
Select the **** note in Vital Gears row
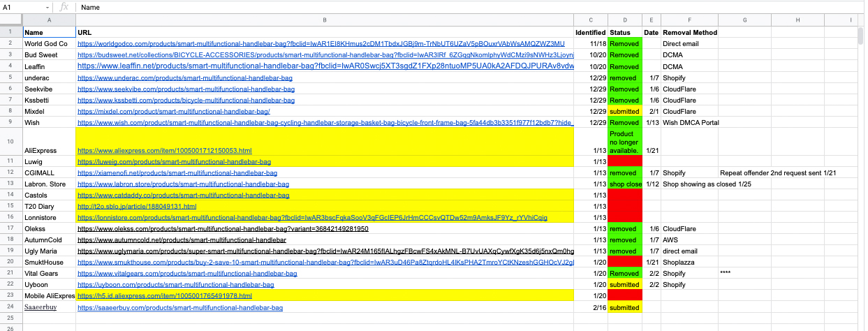(744, 274)
